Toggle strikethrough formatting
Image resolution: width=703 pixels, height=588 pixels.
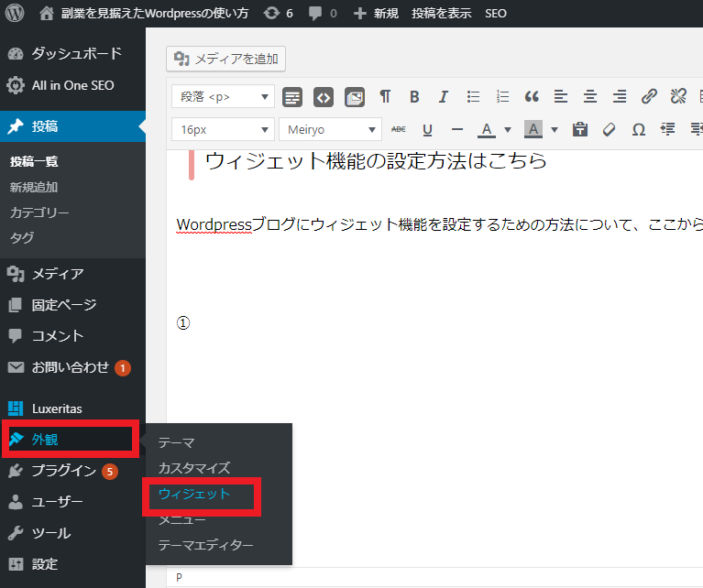coord(399,129)
